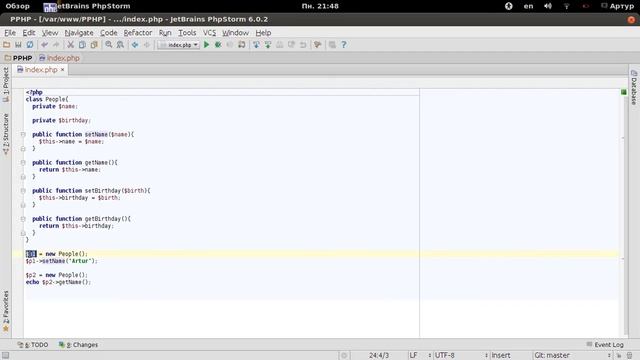Image resolution: width=640 pixels, height=360 pixels.
Task: Open the Navigate menu
Action: click(79, 33)
